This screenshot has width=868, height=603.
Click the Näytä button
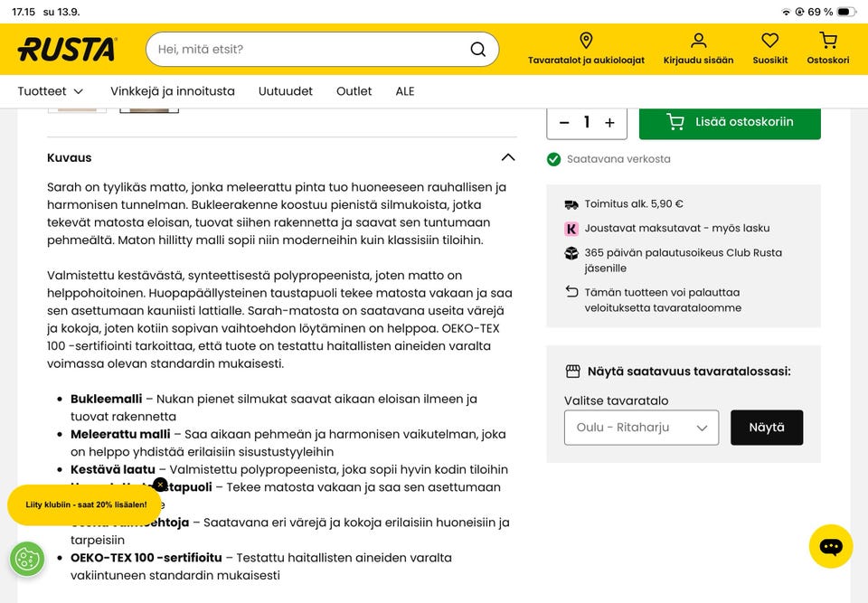pyautogui.click(x=766, y=428)
